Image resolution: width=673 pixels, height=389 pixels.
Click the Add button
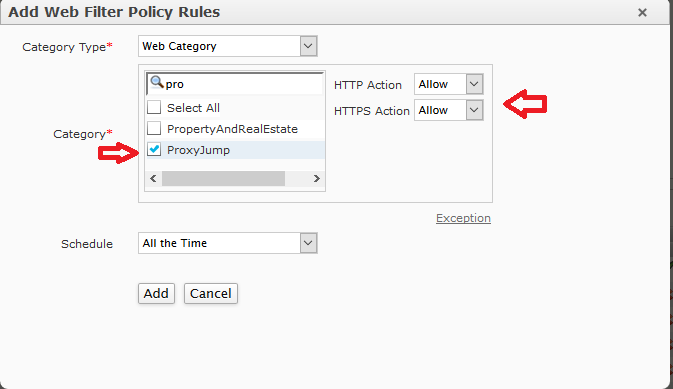pos(156,293)
